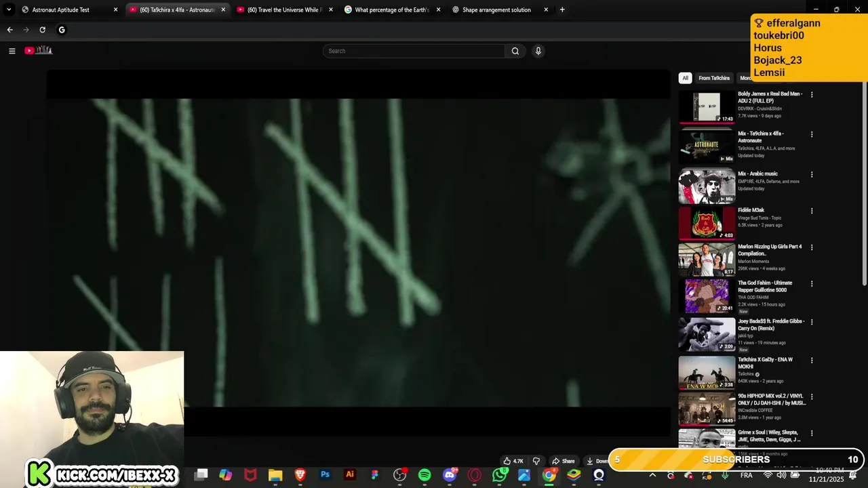Open options for Marlon Rizzing Up Girls video
The width and height of the screenshot is (868, 488).
click(x=812, y=247)
